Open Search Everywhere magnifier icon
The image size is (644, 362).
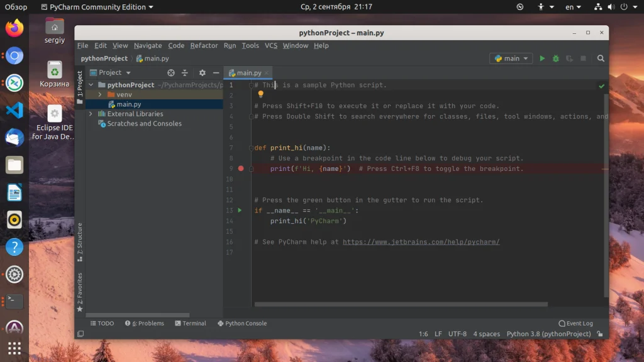(x=601, y=58)
